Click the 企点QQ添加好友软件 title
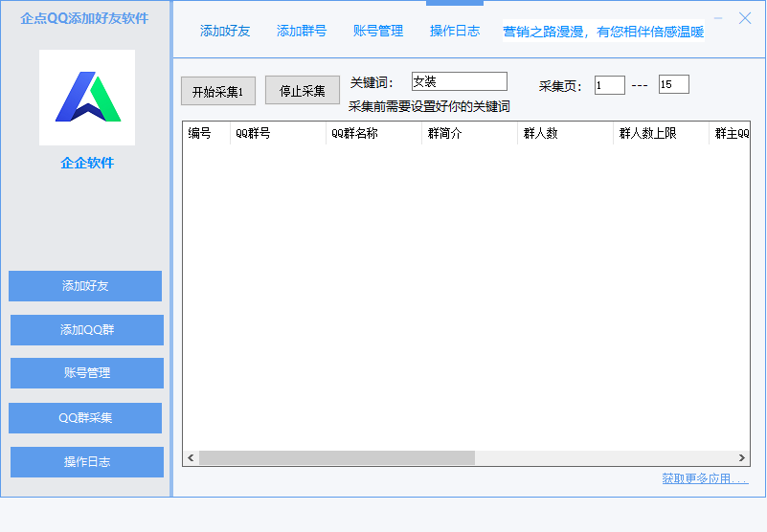Screen dimensions: 767x532 [x=84, y=18]
